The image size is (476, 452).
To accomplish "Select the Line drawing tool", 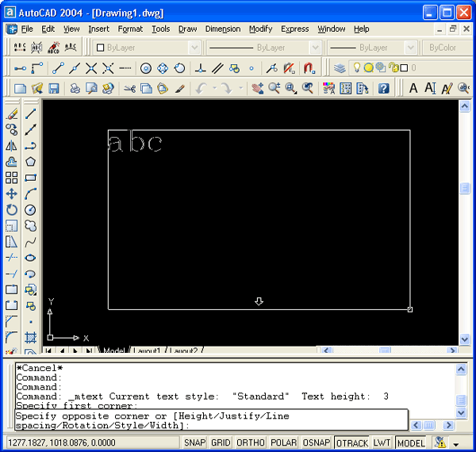I will pos(31,113).
